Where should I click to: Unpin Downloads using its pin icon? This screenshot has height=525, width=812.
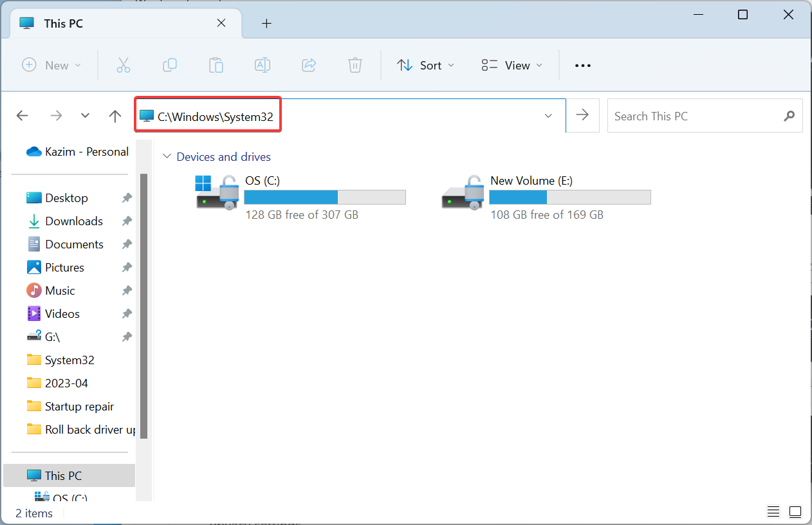point(127,221)
